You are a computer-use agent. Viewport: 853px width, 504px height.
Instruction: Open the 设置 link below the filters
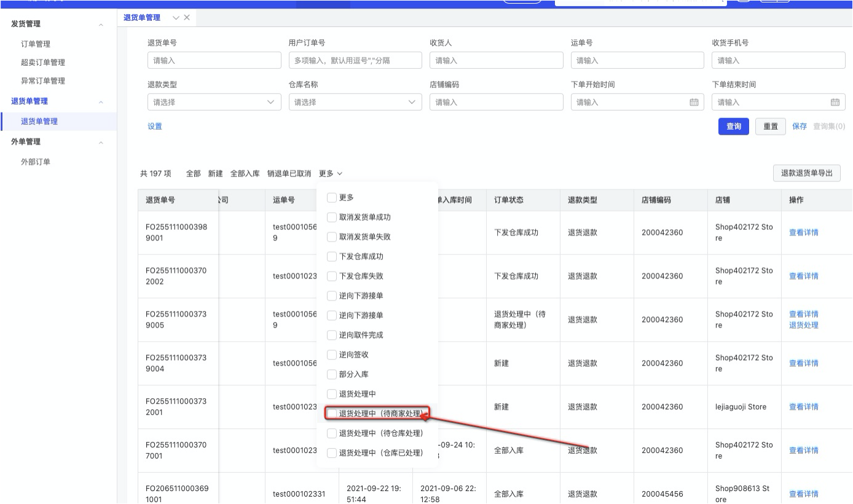click(x=155, y=127)
